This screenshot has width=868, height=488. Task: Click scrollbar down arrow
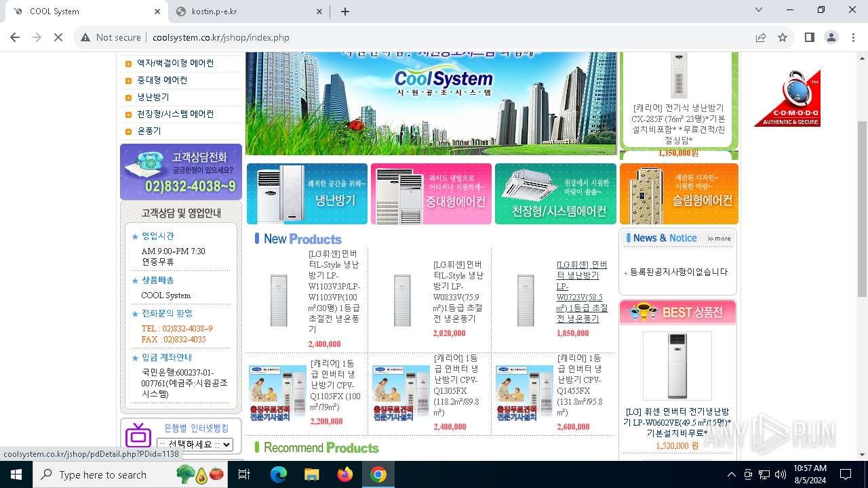(863, 455)
